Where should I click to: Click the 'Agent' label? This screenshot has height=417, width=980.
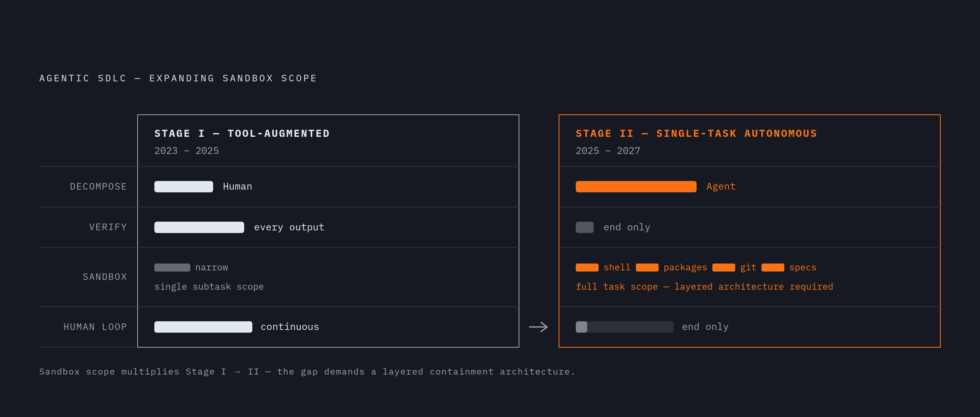pos(721,187)
